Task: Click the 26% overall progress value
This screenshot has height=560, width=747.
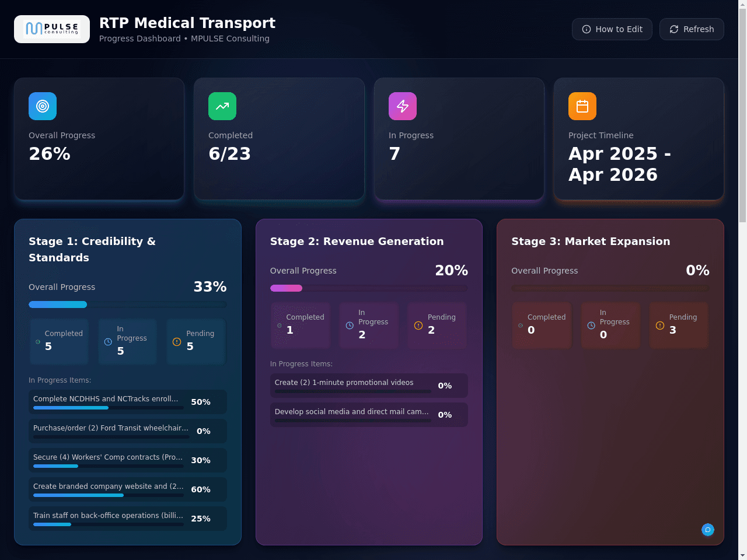Action: (50, 153)
